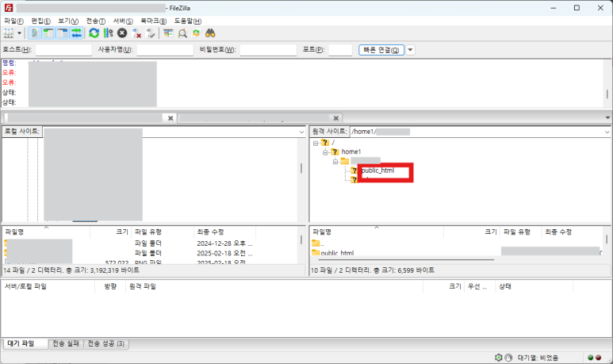The image size is (613, 364).
Task: Switch to 대기 파일 queue tab
Action: pyautogui.click(x=25, y=343)
